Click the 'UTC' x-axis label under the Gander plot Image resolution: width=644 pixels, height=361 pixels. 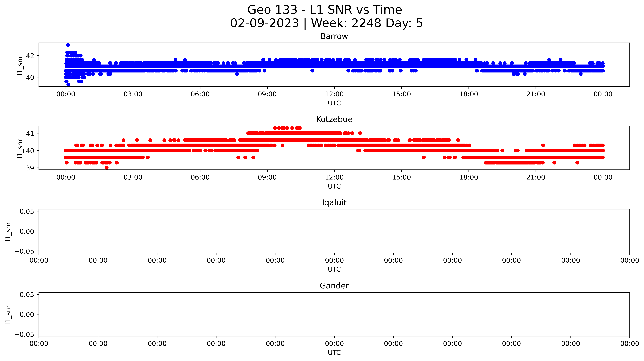[x=334, y=353]
